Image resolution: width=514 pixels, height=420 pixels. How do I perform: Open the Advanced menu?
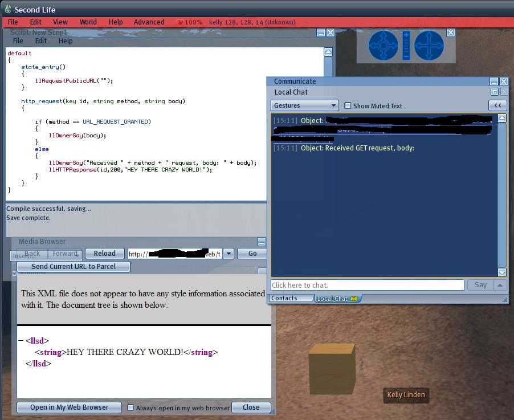(149, 22)
